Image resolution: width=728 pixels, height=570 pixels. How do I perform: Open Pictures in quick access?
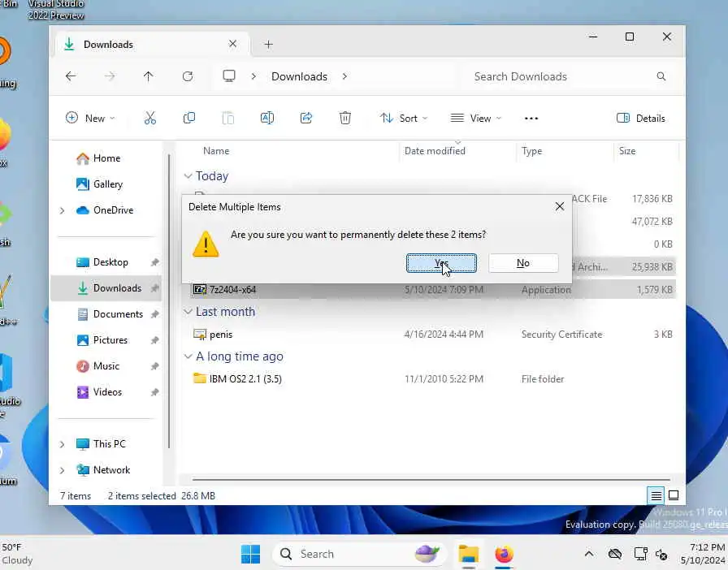106,340
